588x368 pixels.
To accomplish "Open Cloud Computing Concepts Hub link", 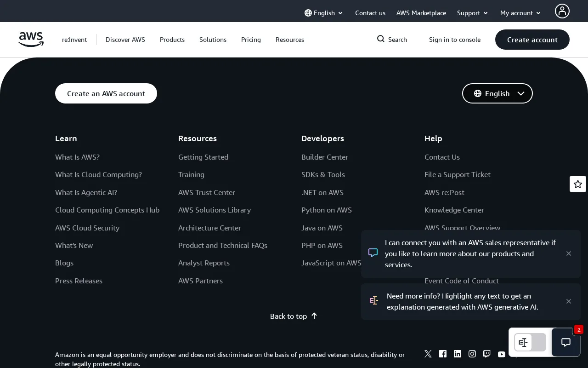I will [x=107, y=210].
